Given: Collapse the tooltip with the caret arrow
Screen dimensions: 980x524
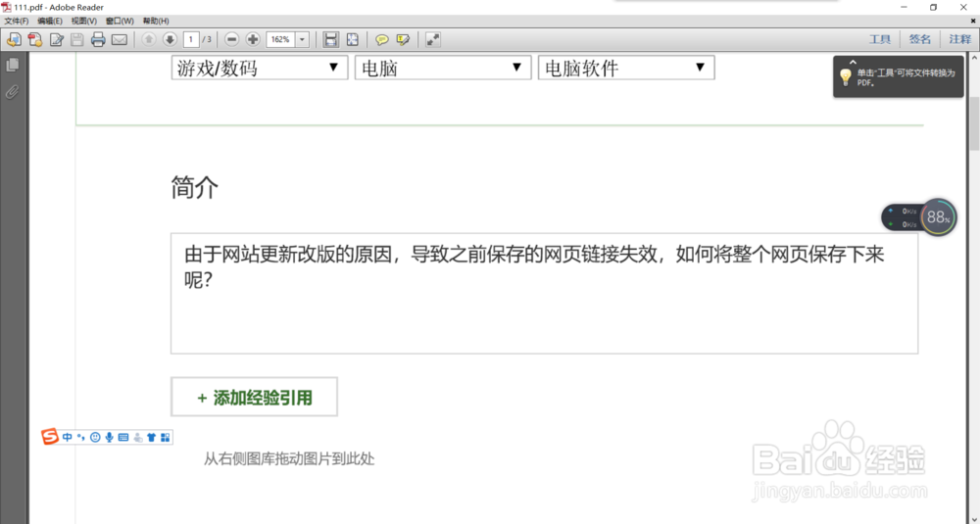Looking at the screenshot, I should pyautogui.click(x=854, y=63).
